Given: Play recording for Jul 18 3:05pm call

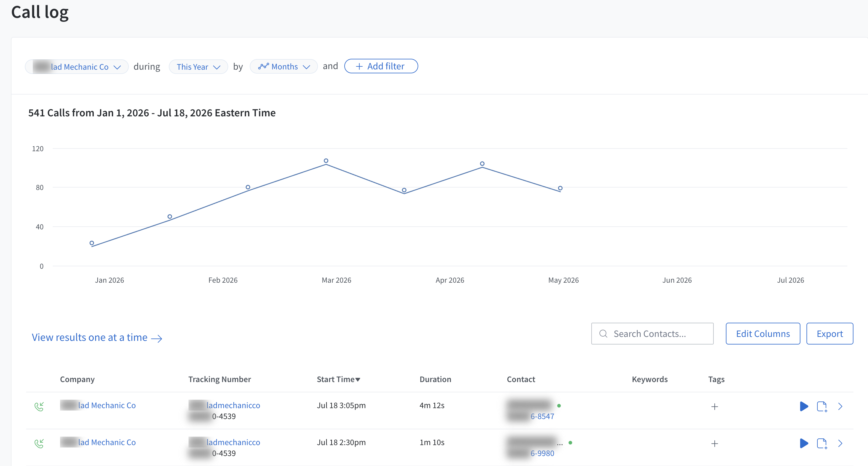Looking at the screenshot, I should pyautogui.click(x=804, y=406).
